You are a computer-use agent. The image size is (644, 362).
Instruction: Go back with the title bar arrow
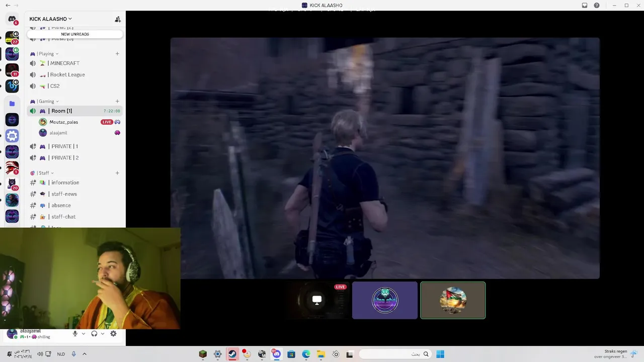[8, 5]
